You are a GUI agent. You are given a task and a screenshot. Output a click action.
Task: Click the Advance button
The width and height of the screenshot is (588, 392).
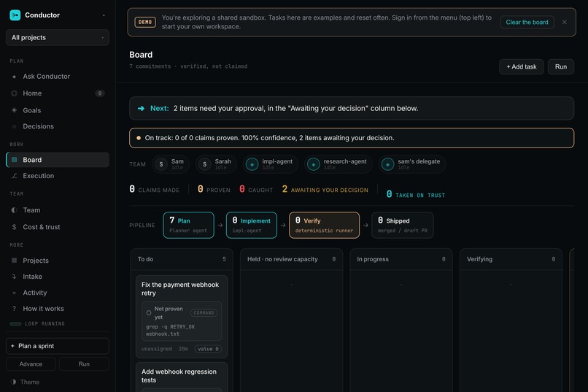[x=31, y=364]
